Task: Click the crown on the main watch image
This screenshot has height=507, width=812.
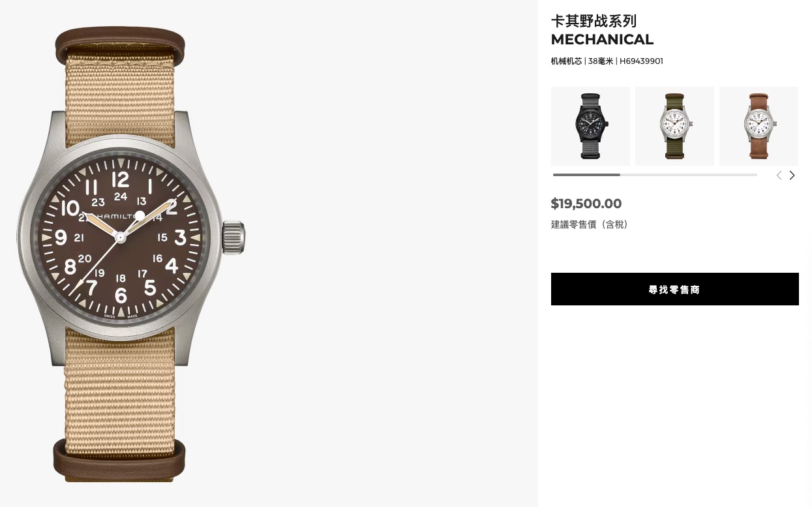Action: coord(234,238)
